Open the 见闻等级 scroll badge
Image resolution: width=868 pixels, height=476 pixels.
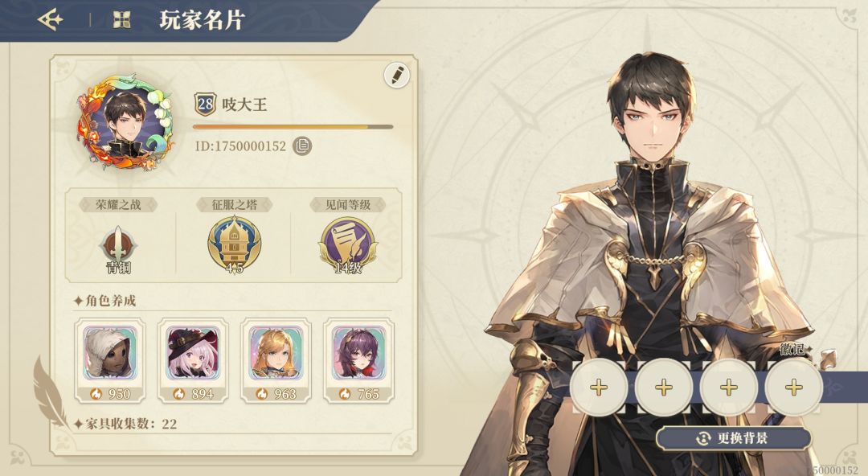point(348,245)
